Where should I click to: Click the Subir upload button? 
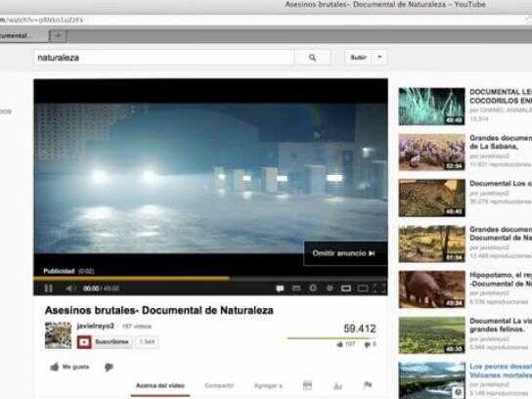pyautogui.click(x=359, y=58)
